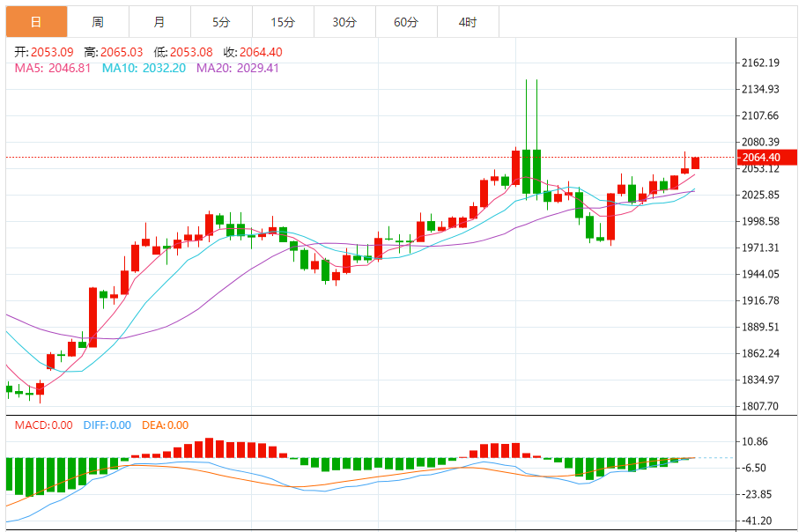The width and height of the screenshot is (806, 532).
Task: Open the 60分 timeframe tab
Action: point(407,22)
